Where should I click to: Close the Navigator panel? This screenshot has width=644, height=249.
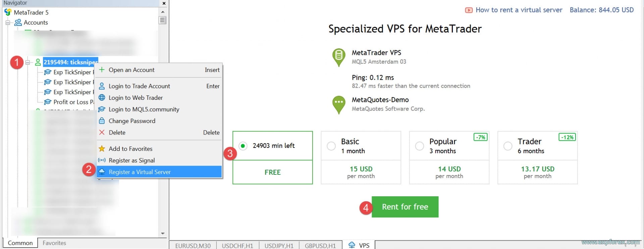pos(164,3)
